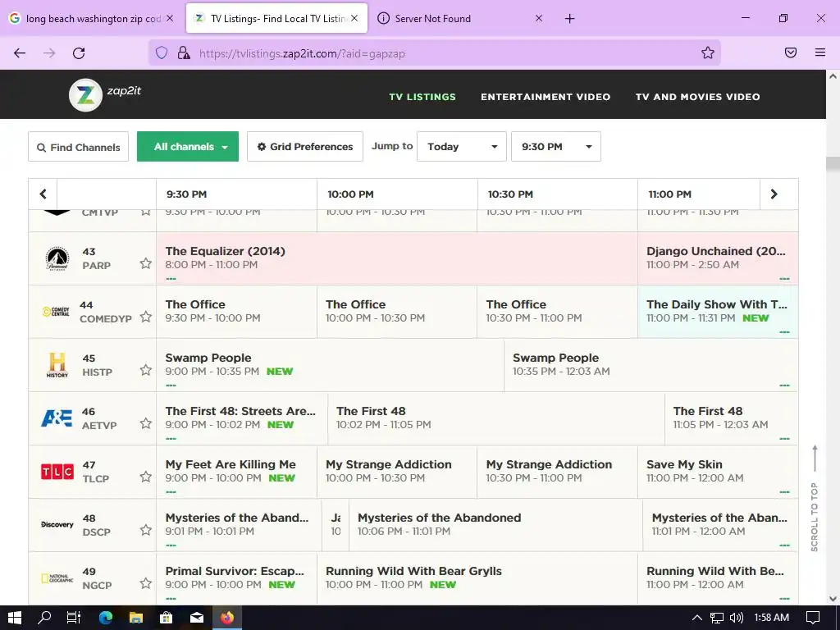Favorite channel 43 PARP star

[146, 263]
